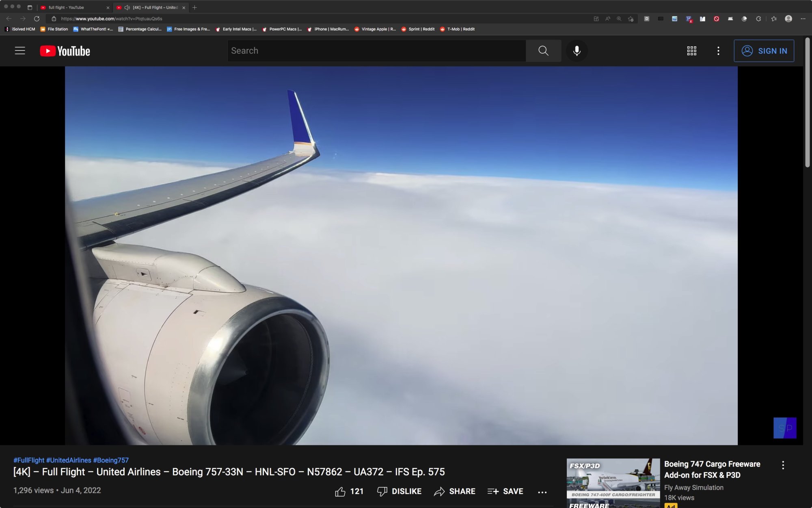The height and width of the screenshot is (508, 812).
Task: Click the magnifier search button
Action: 543,51
